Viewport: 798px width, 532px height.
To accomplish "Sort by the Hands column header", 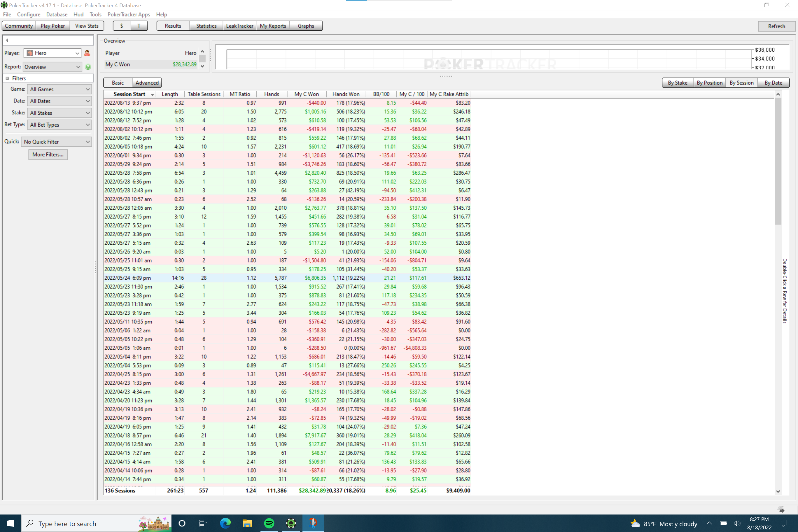I will tap(272, 94).
